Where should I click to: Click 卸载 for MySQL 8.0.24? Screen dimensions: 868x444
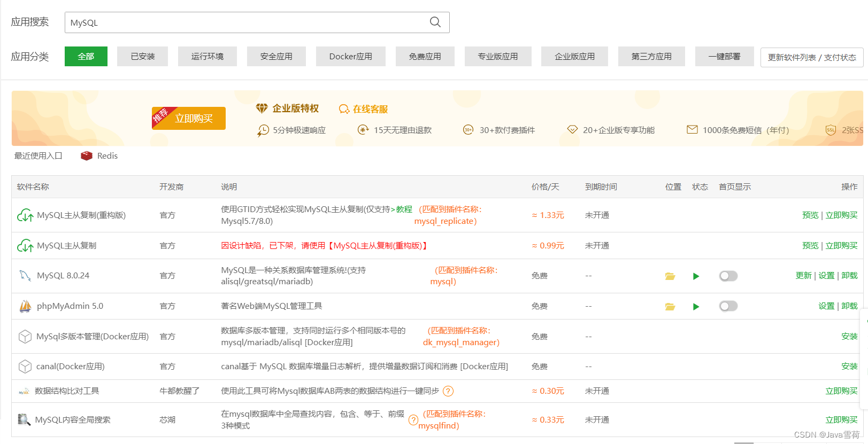point(849,276)
